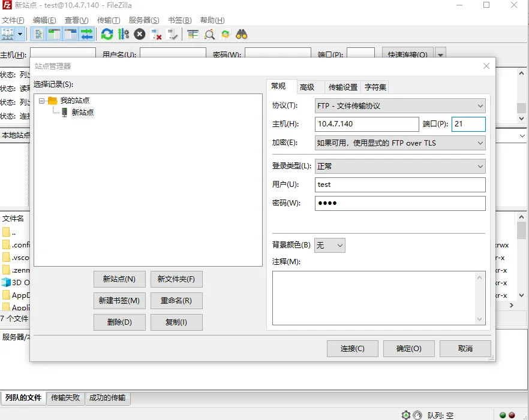Click the 连接(C) button
The height and width of the screenshot is (420, 529).
pyautogui.click(x=352, y=349)
